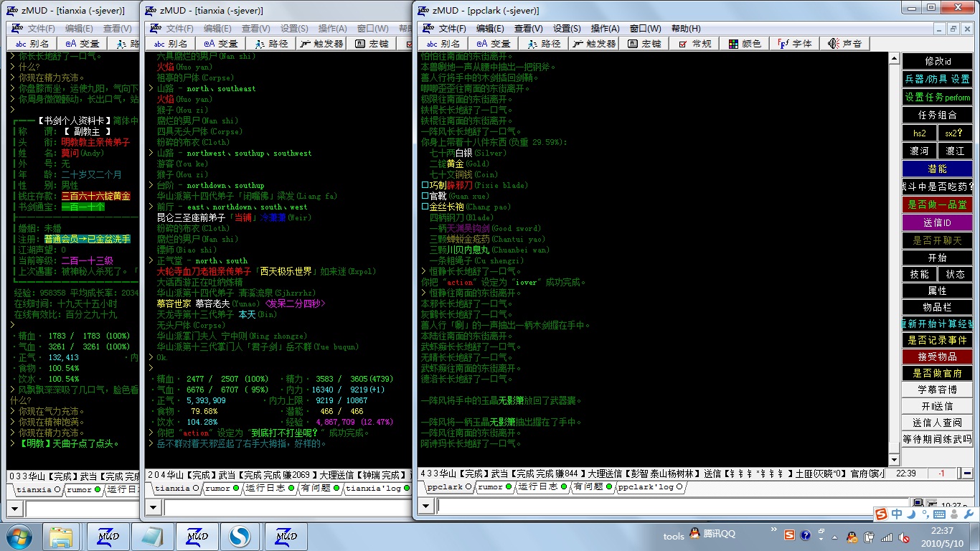Click the Sogou IME wrench settings icon
This screenshot has height=551, width=980.
click(967, 514)
